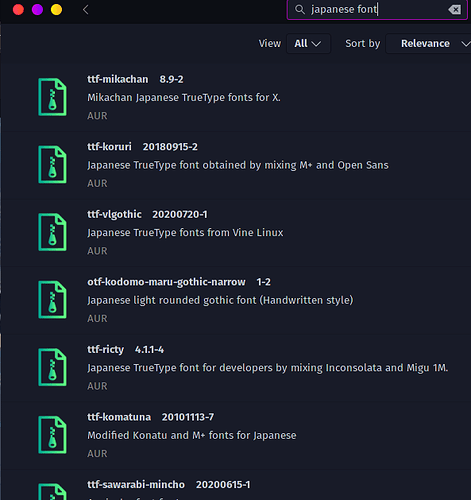Select the ttf-ricty package name
The height and width of the screenshot is (500, 471).
[106, 350]
